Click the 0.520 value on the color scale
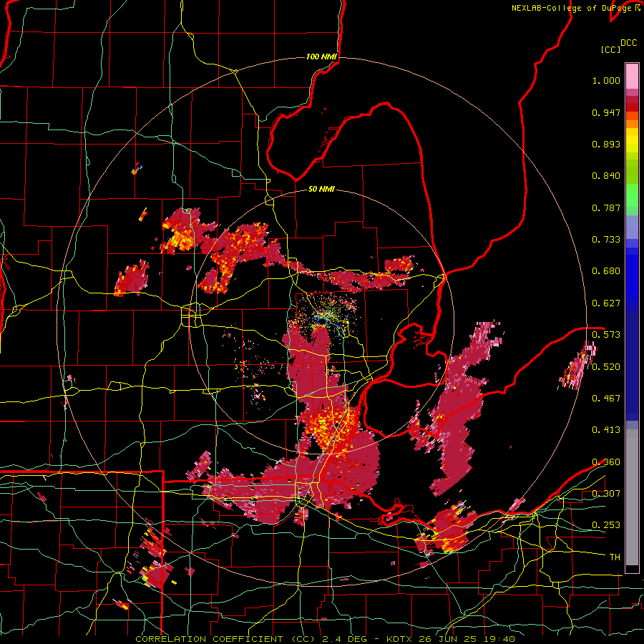Screen dimensions: 644x644 pyautogui.click(x=606, y=366)
